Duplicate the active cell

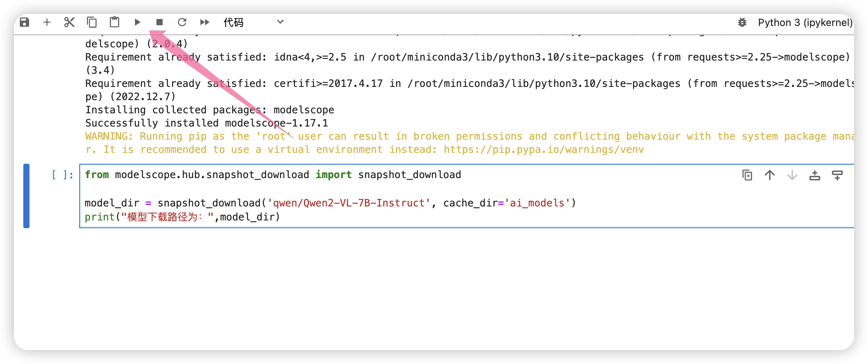[x=747, y=175]
